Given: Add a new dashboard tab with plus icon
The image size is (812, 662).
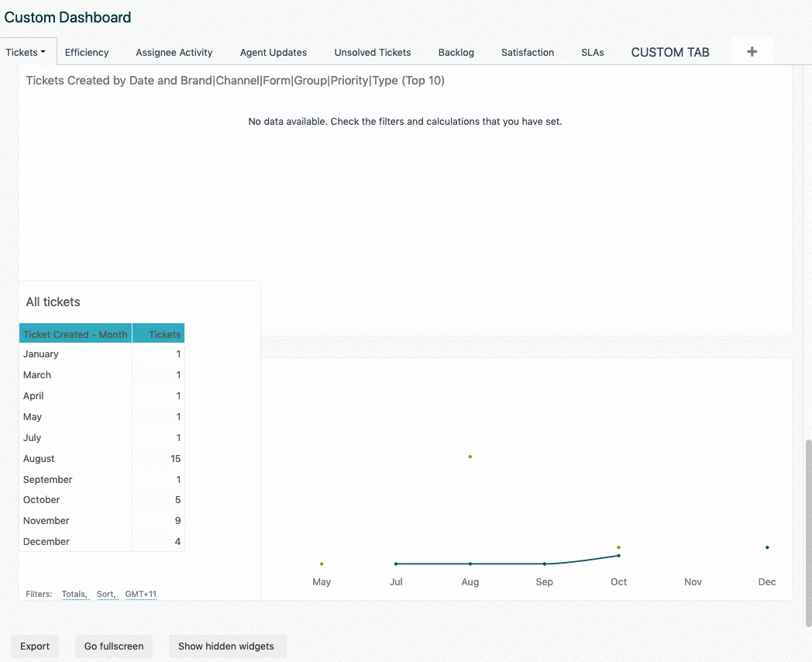Looking at the screenshot, I should pyautogui.click(x=752, y=50).
